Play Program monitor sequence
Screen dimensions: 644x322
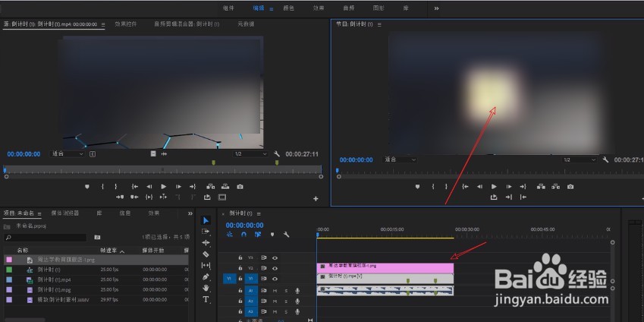pos(494,187)
